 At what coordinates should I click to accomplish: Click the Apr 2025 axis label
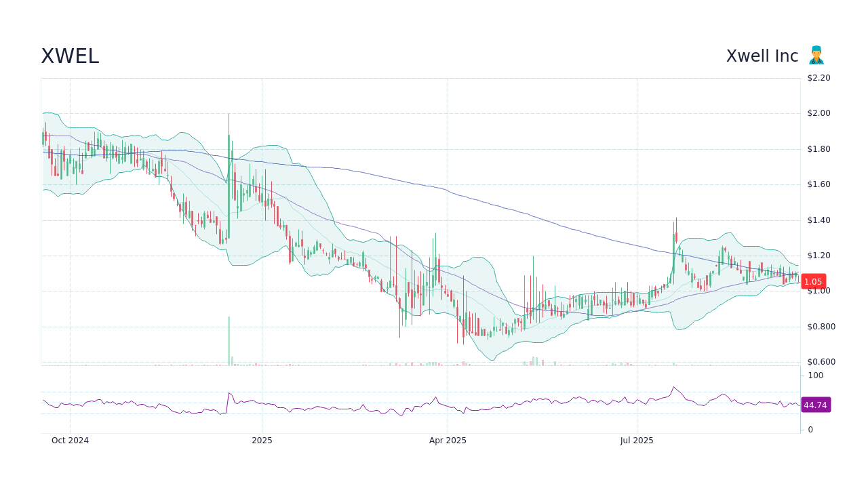[447, 440]
